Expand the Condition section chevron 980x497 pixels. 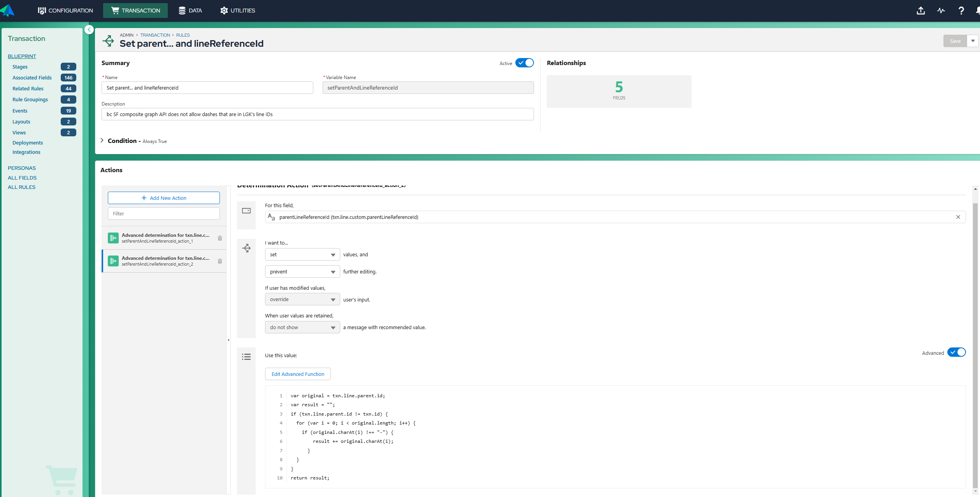[x=102, y=141]
